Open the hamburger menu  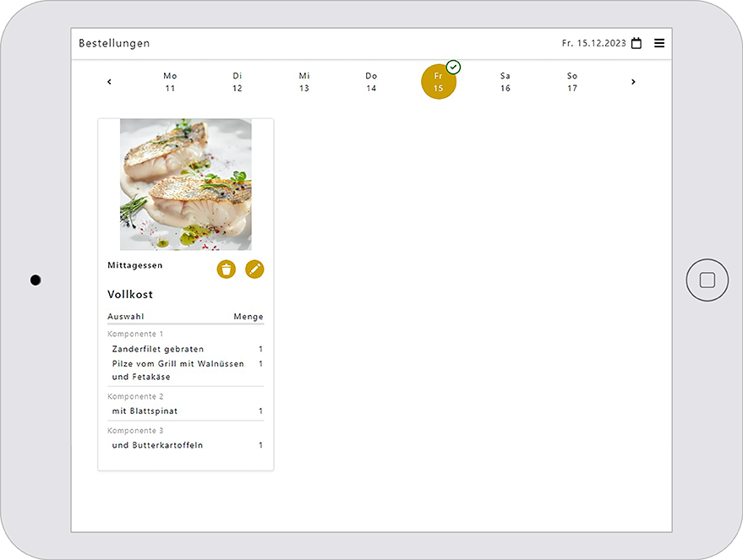coord(659,43)
